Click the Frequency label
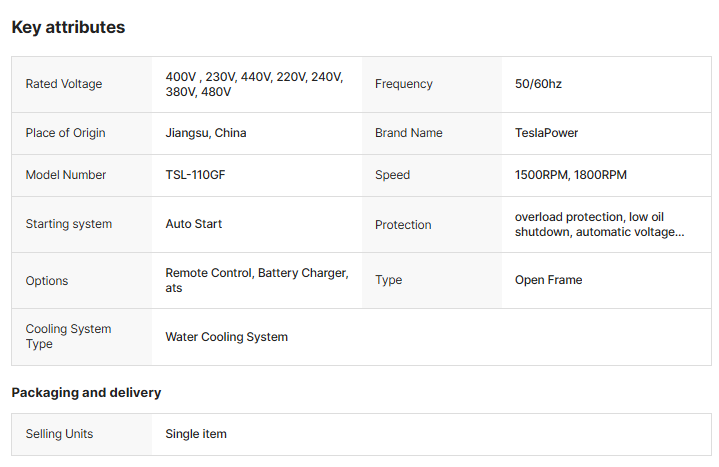The width and height of the screenshot is (719, 467). [404, 84]
